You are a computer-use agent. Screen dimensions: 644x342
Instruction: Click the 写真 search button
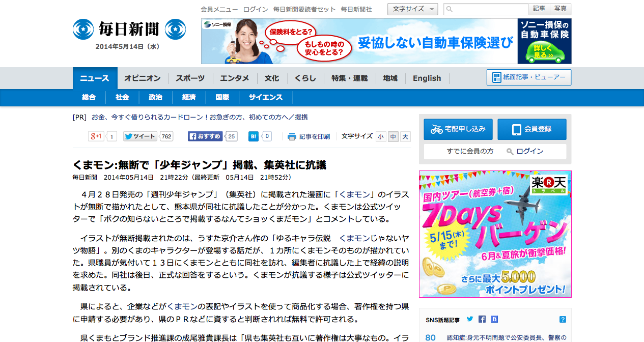561,9
